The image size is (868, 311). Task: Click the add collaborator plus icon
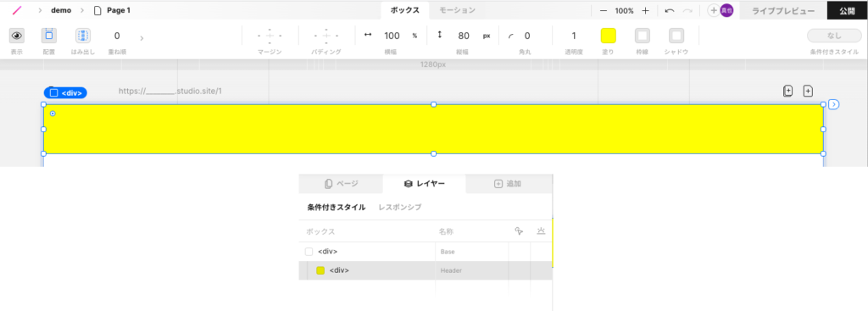(x=714, y=10)
